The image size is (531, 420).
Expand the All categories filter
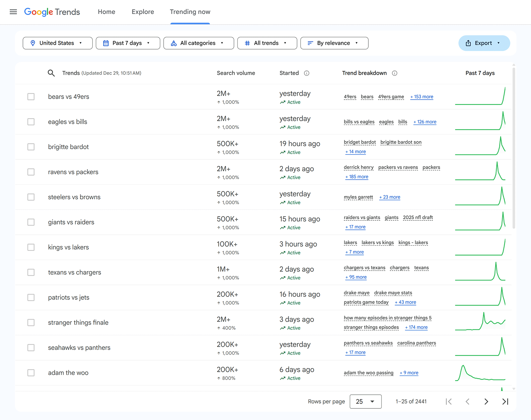[198, 43]
